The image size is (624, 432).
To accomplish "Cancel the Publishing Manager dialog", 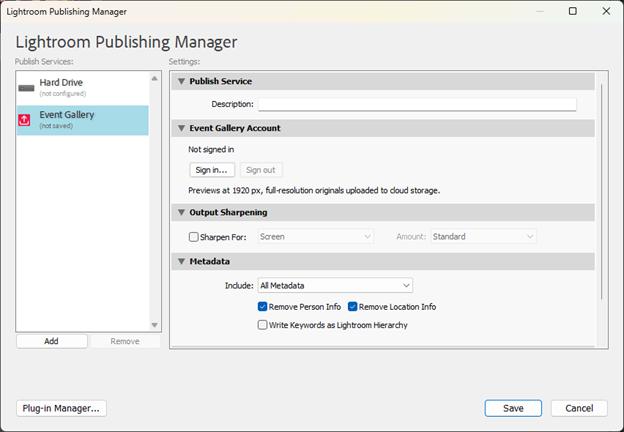I will pyautogui.click(x=579, y=408).
